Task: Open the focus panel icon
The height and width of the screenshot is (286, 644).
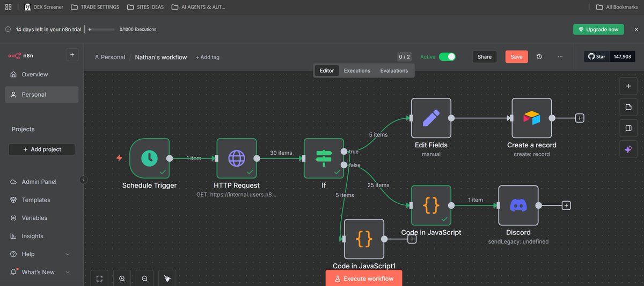Action: (x=628, y=128)
